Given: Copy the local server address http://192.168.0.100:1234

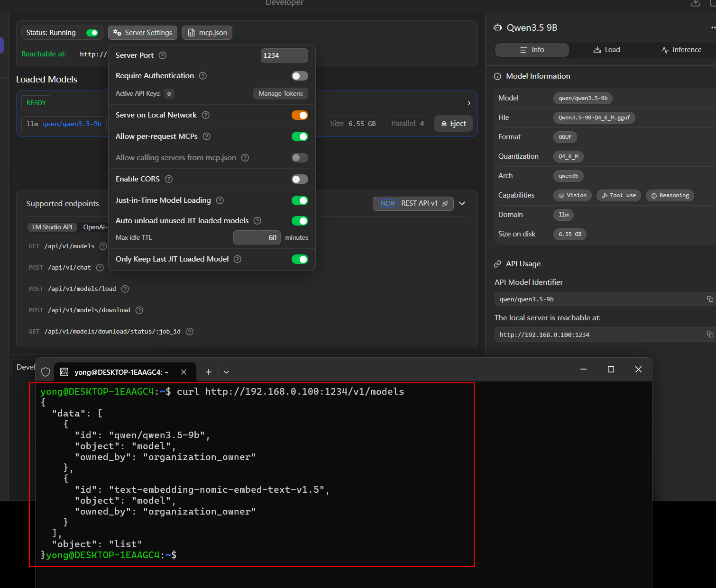Looking at the screenshot, I should pos(710,335).
